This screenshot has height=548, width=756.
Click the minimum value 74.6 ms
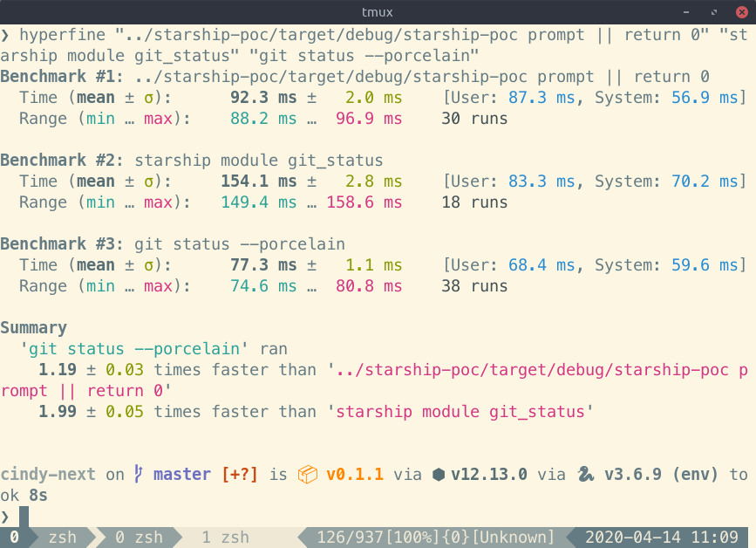coord(263,286)
